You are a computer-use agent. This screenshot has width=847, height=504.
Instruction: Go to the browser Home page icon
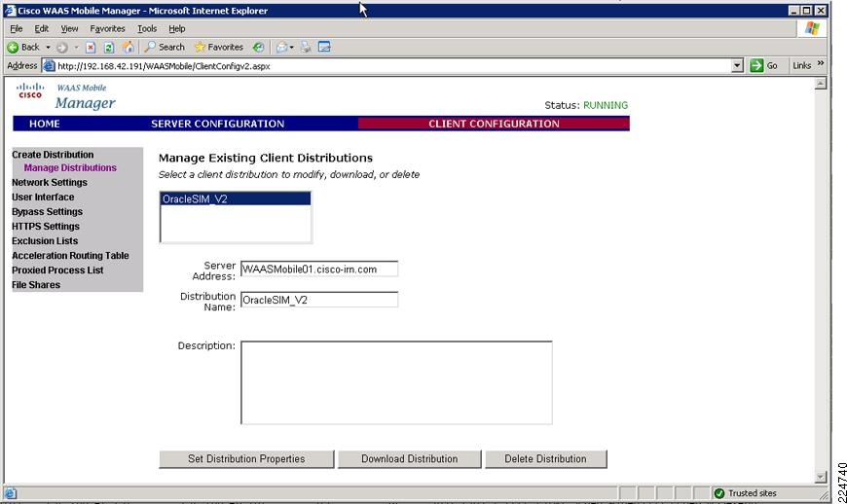pos(128,47)
